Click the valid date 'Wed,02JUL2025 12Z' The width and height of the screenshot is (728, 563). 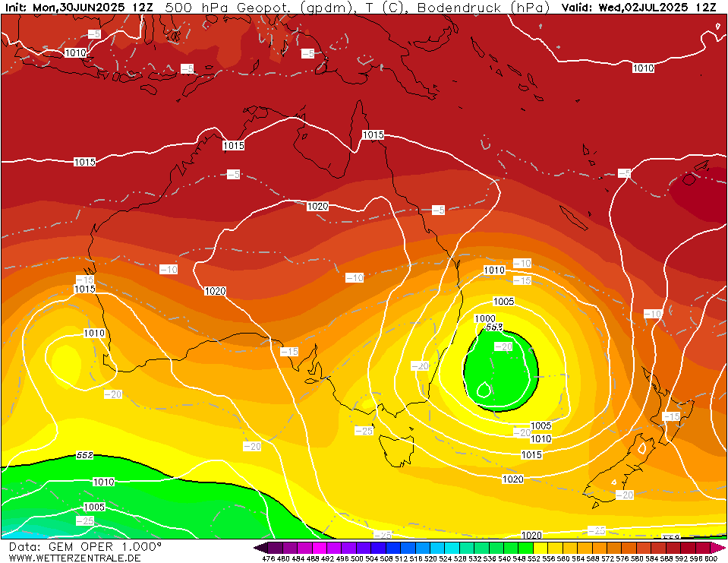point(657,8)
